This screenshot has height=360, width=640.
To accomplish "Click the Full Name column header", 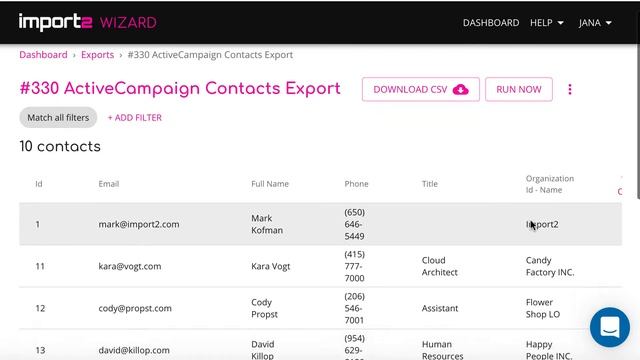I will [x=270, y=184].
